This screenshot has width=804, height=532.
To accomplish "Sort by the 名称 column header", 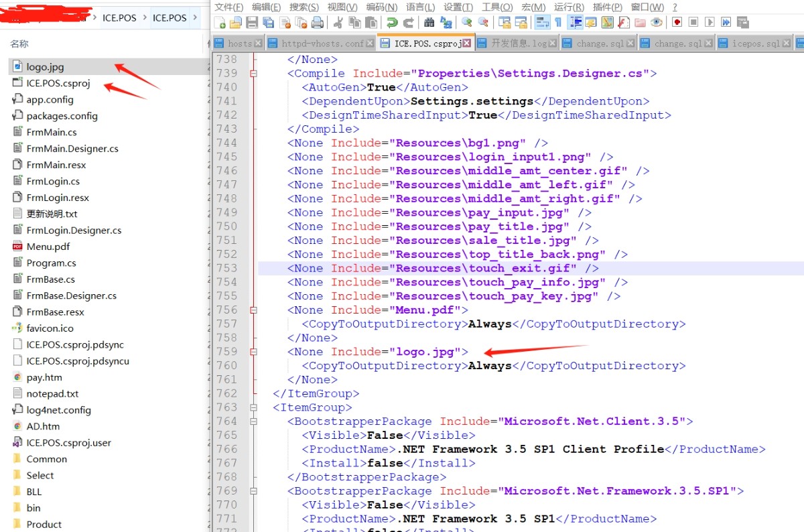I will coord(19,44).
